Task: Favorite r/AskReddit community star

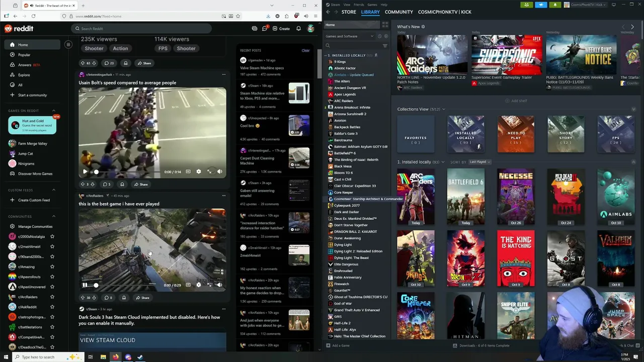Action: coord(52,307)
